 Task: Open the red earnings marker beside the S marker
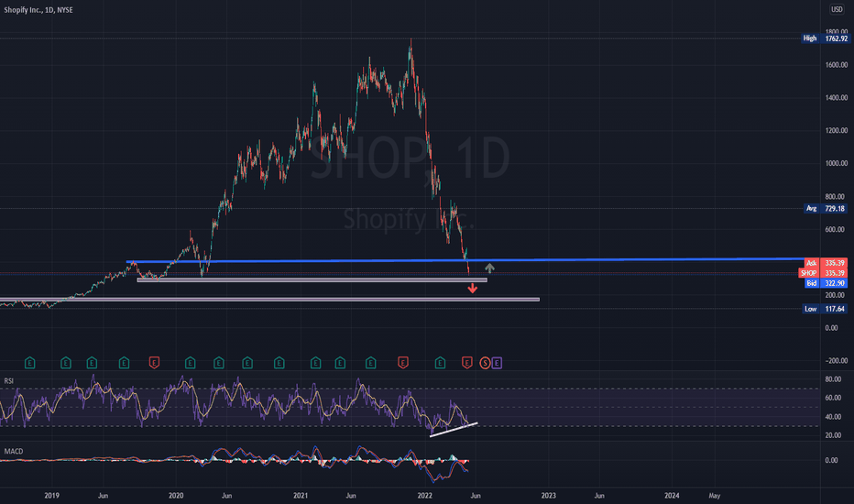coord(466,363)
